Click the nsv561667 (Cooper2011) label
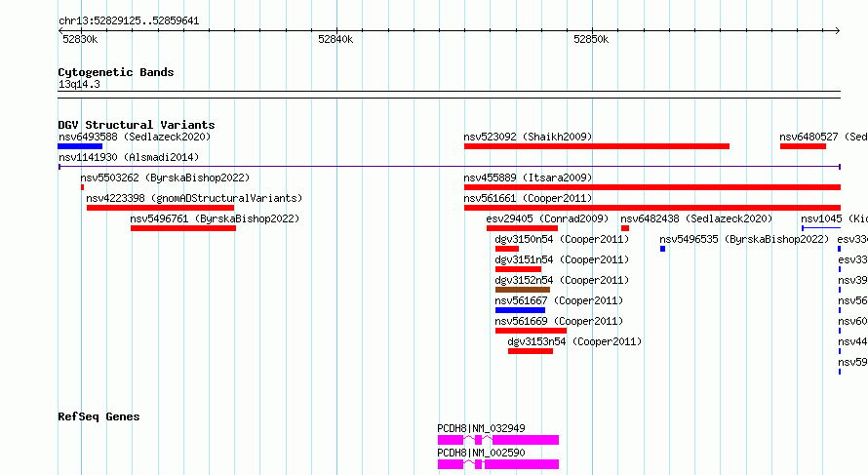This screenshot has height=475, width=868. pyautogui.click(x=559, y=300)
